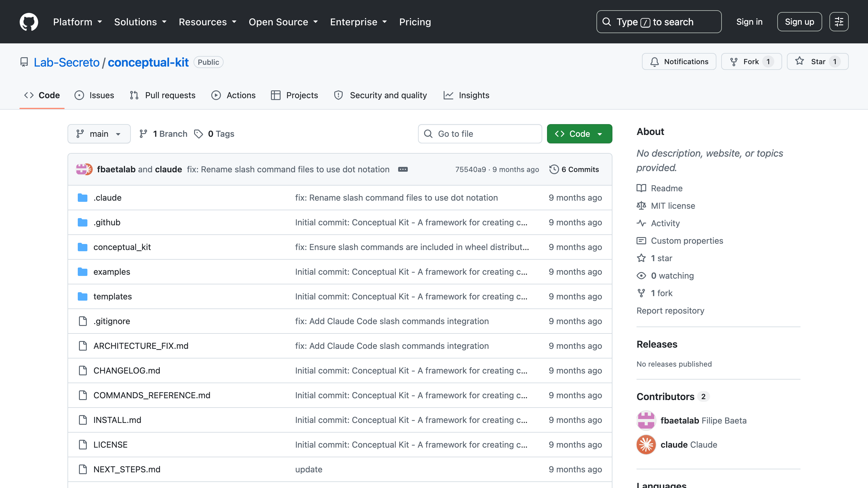
Task: Click the eye icon next to 0 watching
Action: pyautogui.click(x=641, y=276)
